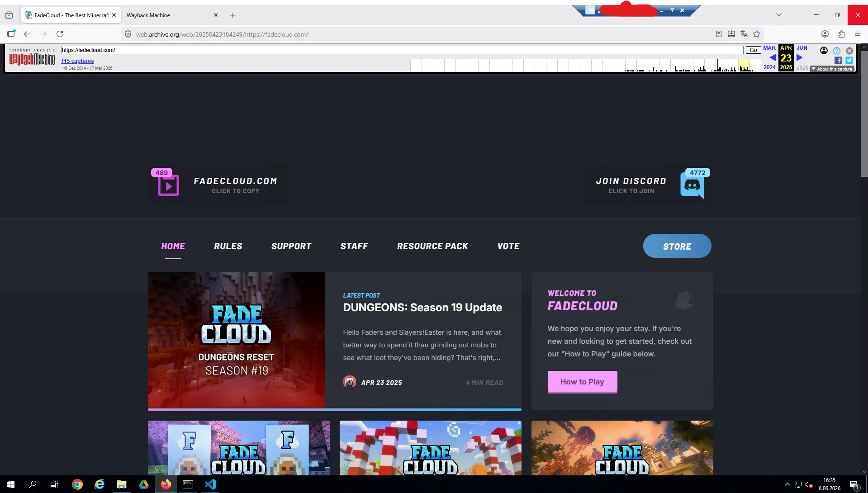Focus the Firefox address bar URL

(222, 34)
